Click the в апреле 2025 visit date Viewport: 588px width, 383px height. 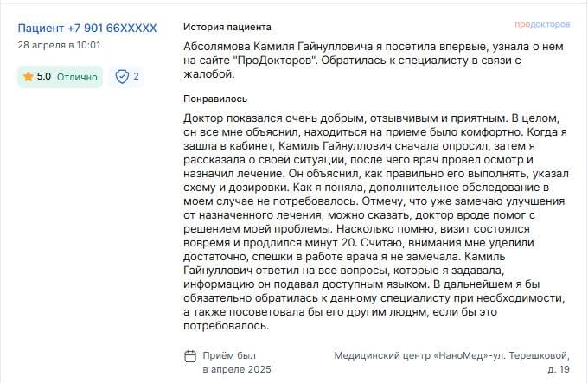(237, 369)
